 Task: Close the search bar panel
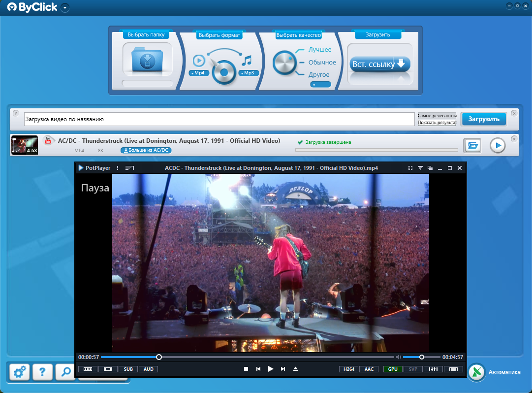pos(514,113)
